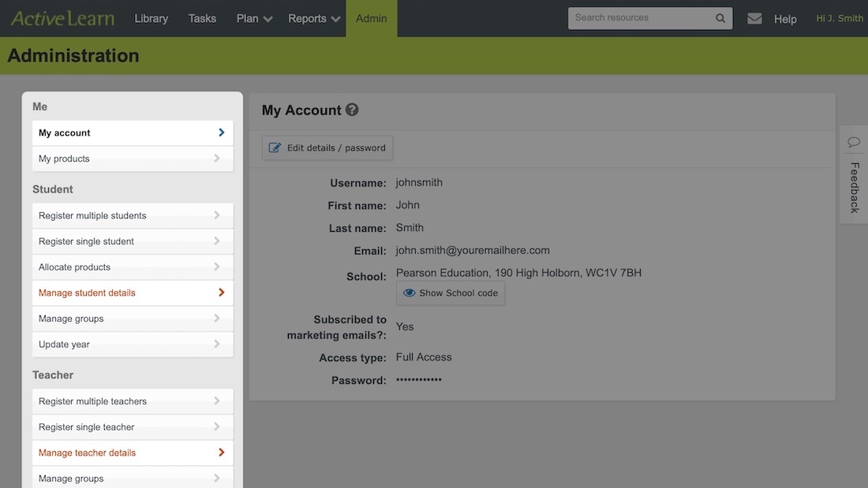The image size is (868, 488).
Task: Open the Feedback speech bubble icon
Action: pyautogui.click(x=854, y=142)
